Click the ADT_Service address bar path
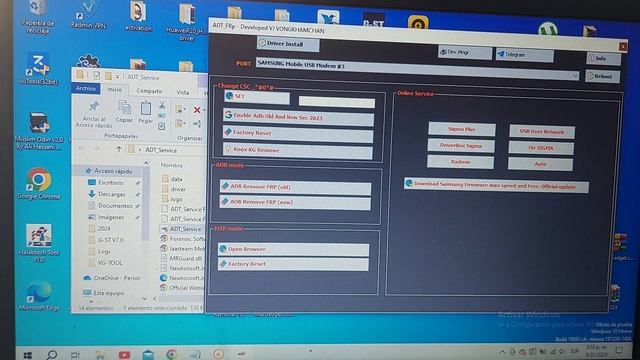The height and width of the screenshot is (360, 640). click(x=161, y=150)
